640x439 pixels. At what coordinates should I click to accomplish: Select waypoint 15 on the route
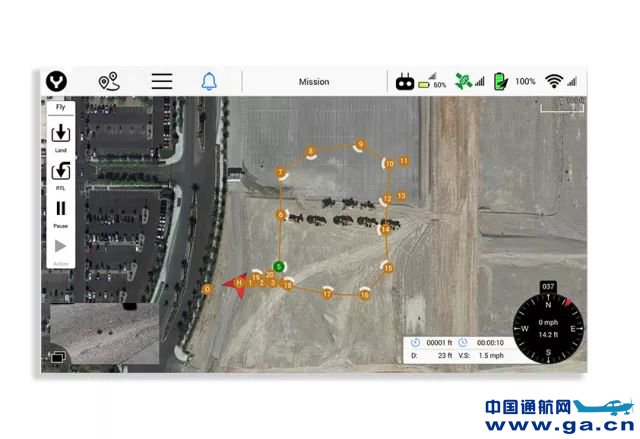pyautogui.click(x=388, y=268)
